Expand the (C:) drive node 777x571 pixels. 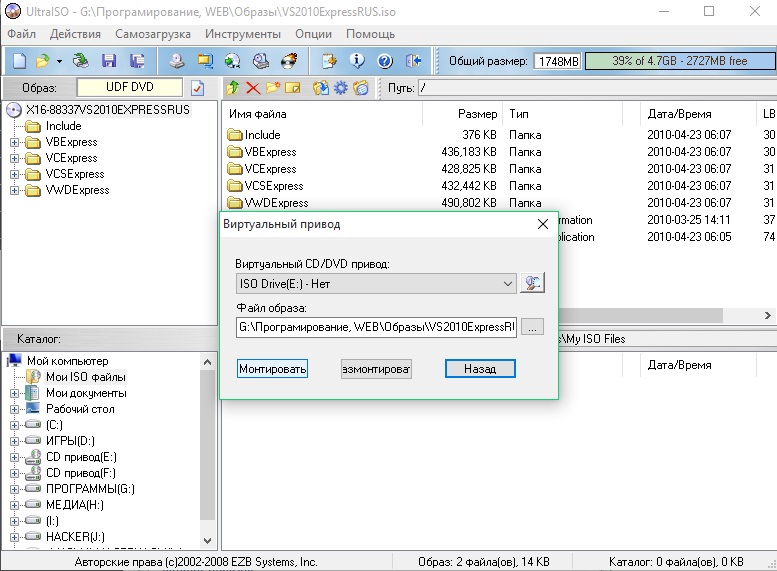point(14,426)
